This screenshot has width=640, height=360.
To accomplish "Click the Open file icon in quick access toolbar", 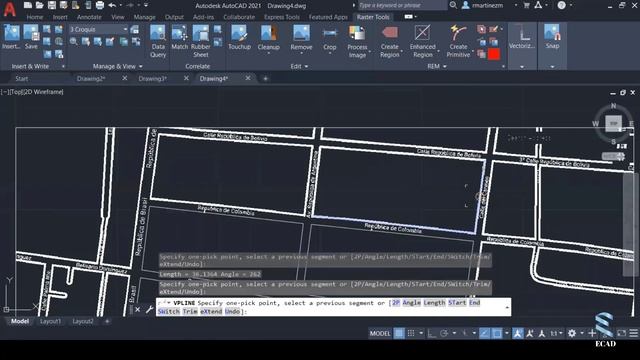I will 40,5.
